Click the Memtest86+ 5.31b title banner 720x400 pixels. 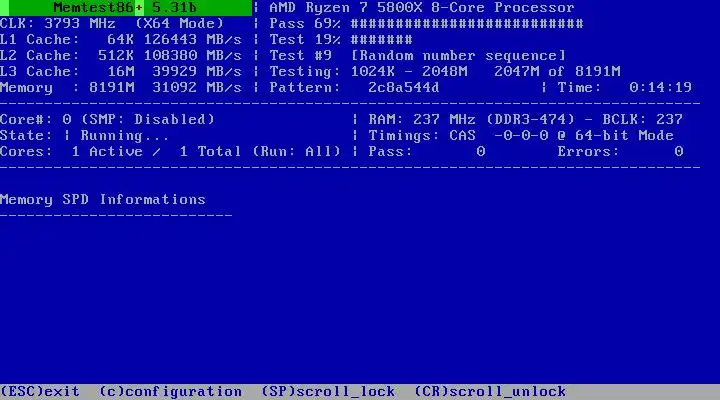click(x=126, y=8)
